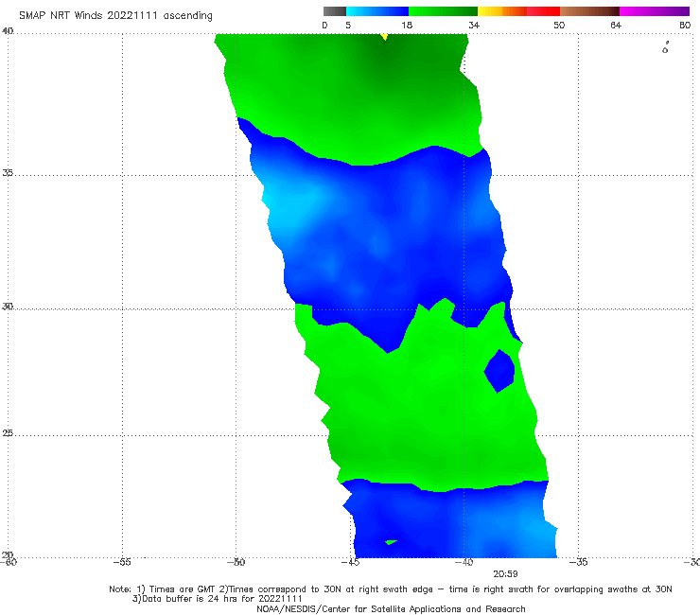Click the color bar label '5'
The width and height of the screenshot is (700, 615).
(348, 26)
